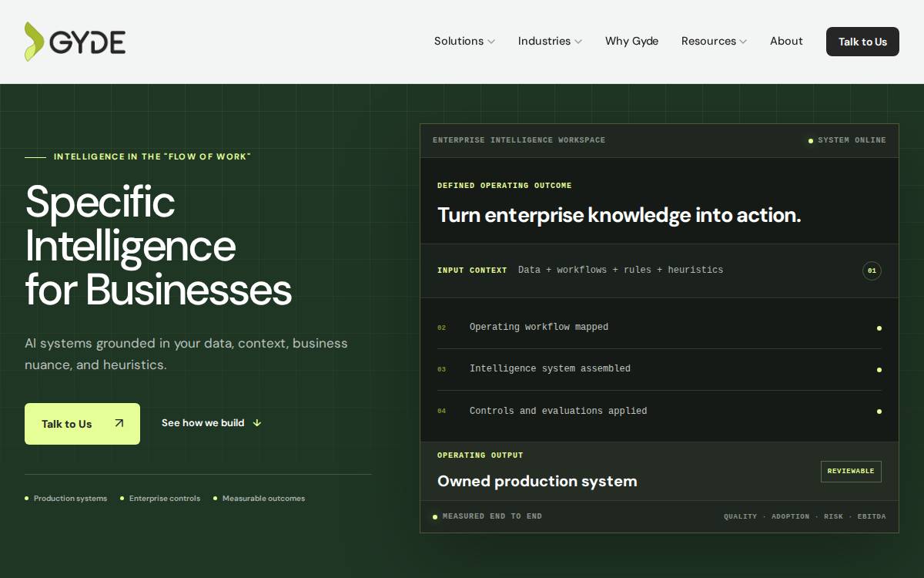Click the Input Context label
The image size is (924, 578).
click(x=472, y=271)
